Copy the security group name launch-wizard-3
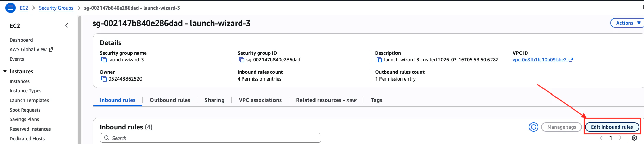The height and width of the screenshot is (144, 644). [x=104, y=60]
